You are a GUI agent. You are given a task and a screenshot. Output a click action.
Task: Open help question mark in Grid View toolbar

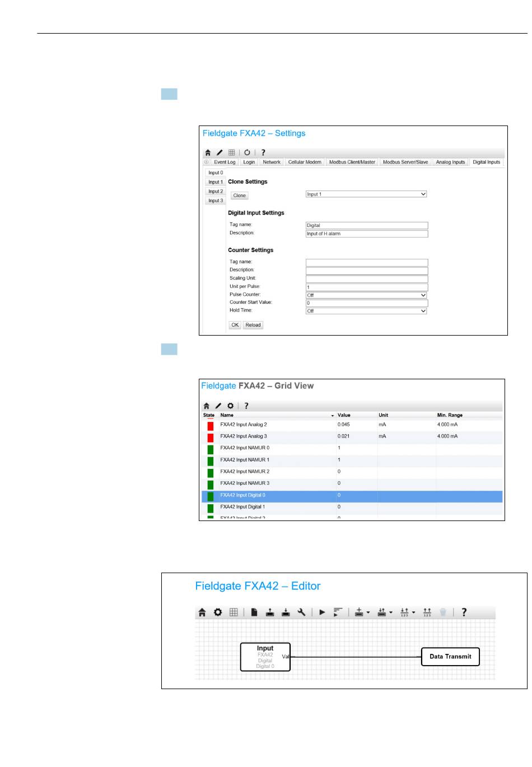[x=246, y=406]
